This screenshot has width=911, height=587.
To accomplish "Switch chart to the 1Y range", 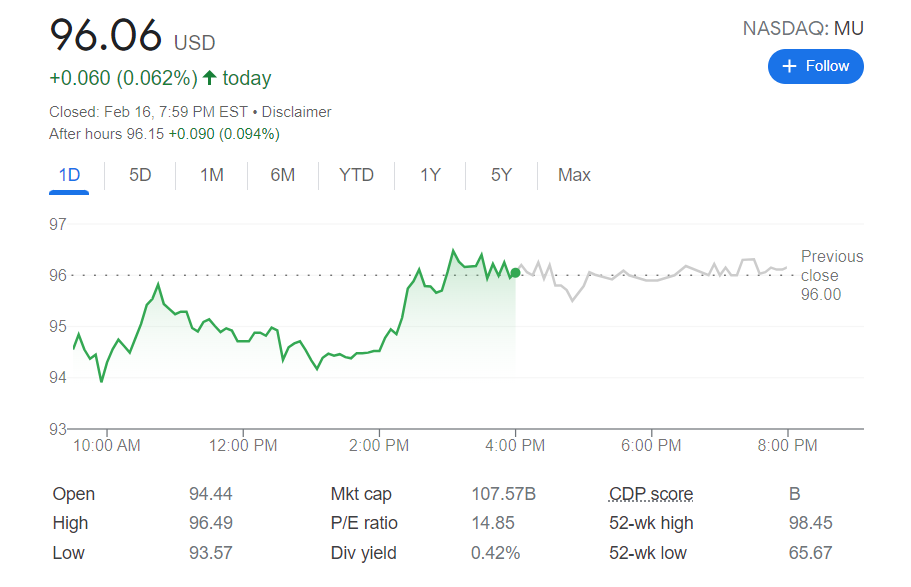I will (x=430, y=175).
